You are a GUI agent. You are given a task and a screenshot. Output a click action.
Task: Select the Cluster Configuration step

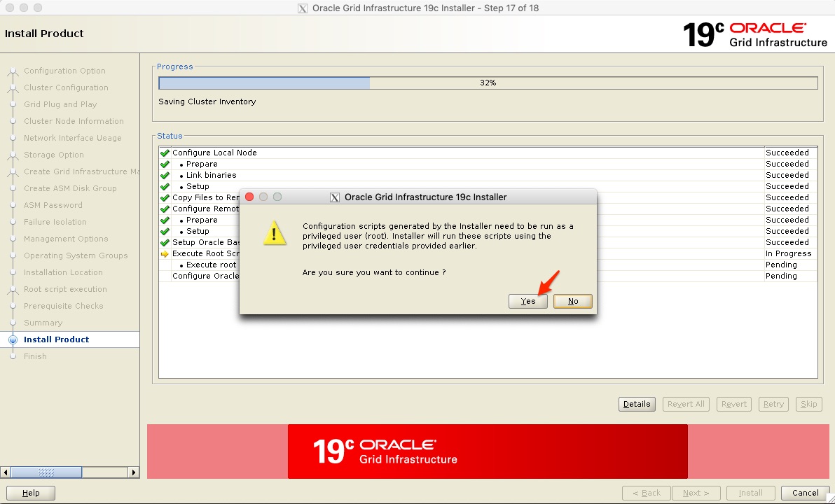(x=66, y=87)
